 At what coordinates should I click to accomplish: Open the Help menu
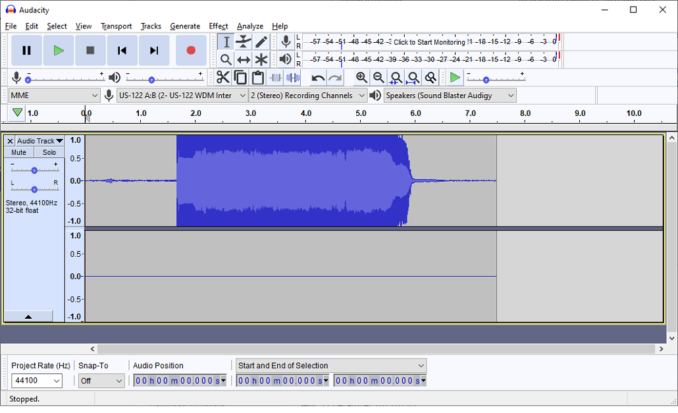click(280, 26)
